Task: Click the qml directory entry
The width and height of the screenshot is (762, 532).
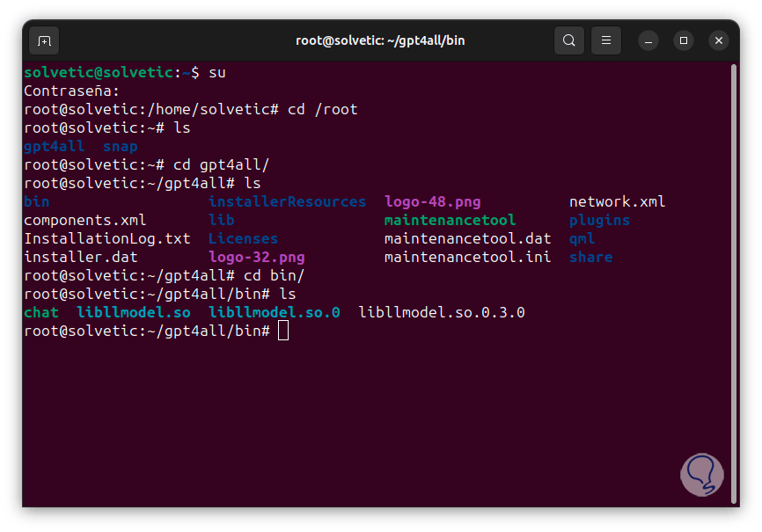Action: pos(582,238)
